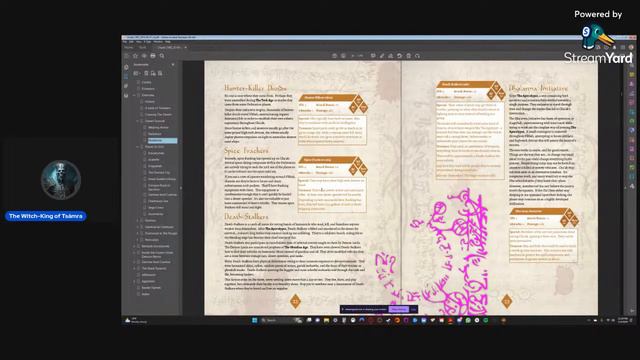This screenshot has height=360, width=640.
Task: Close the open PDF document tab
Action: (x=186, y=47)
